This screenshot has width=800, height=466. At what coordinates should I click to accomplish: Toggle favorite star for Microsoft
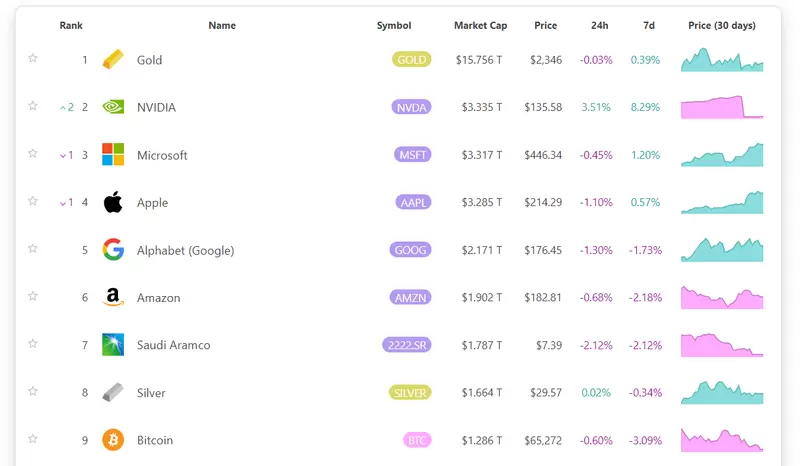click(32, 154)
